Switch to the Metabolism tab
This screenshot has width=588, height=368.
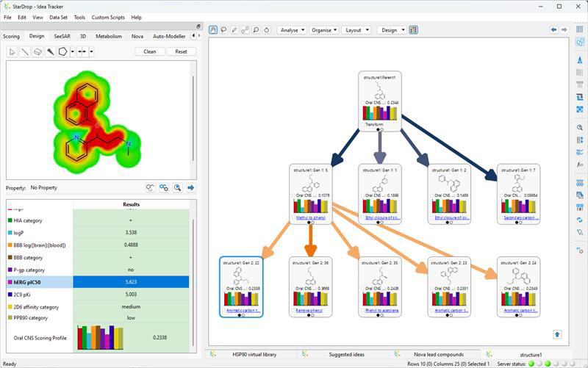point(109,36)
